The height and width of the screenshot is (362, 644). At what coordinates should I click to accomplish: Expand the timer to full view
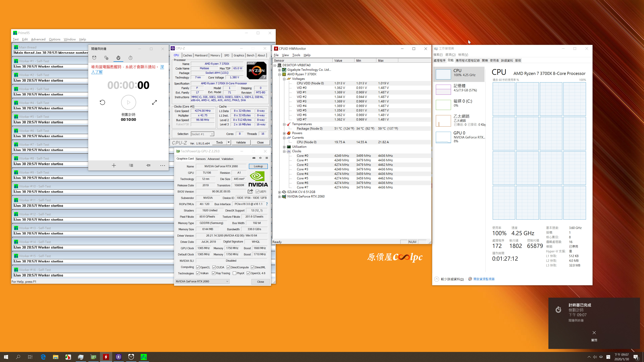154,102
